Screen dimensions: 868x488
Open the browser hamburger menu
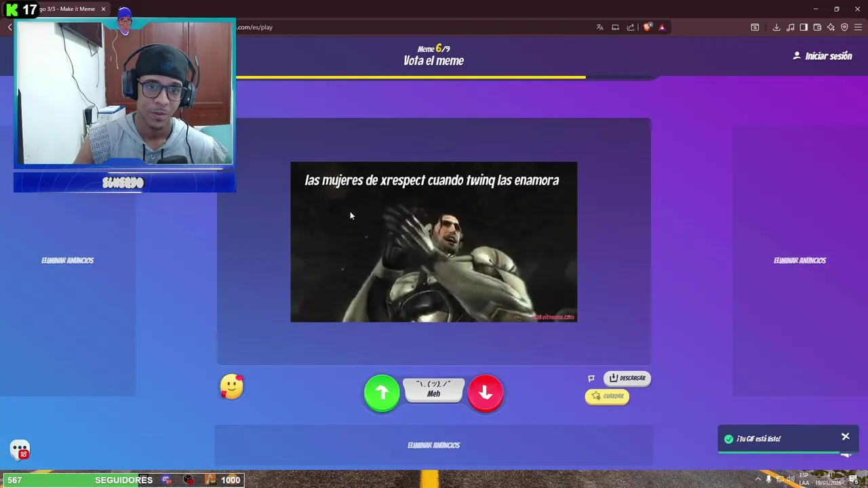click(x=858, y=27)
